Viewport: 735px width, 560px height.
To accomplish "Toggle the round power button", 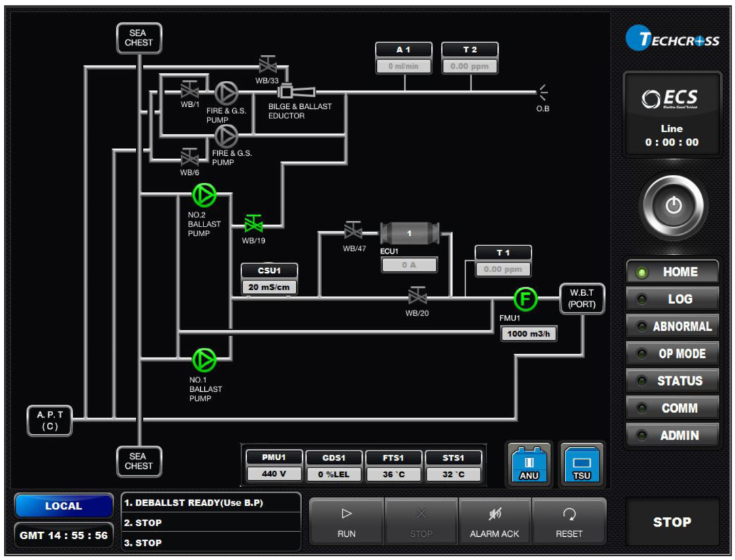I will coord(673,207).
